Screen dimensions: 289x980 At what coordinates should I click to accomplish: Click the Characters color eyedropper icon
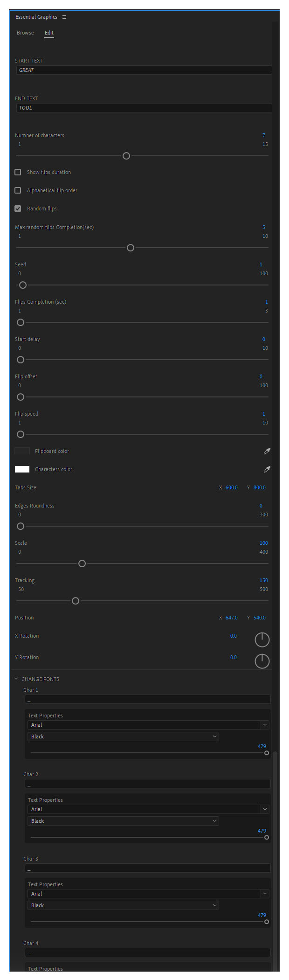click(x=267, y=469)
